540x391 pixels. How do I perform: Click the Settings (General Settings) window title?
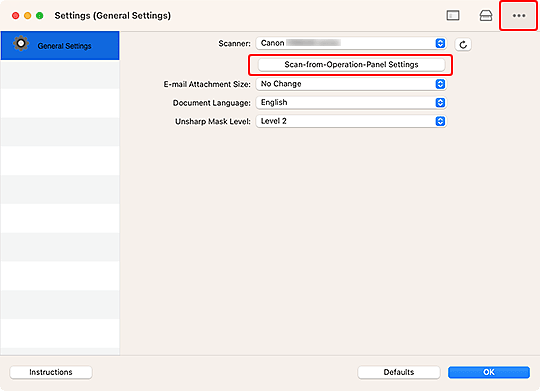pos(113,16)
